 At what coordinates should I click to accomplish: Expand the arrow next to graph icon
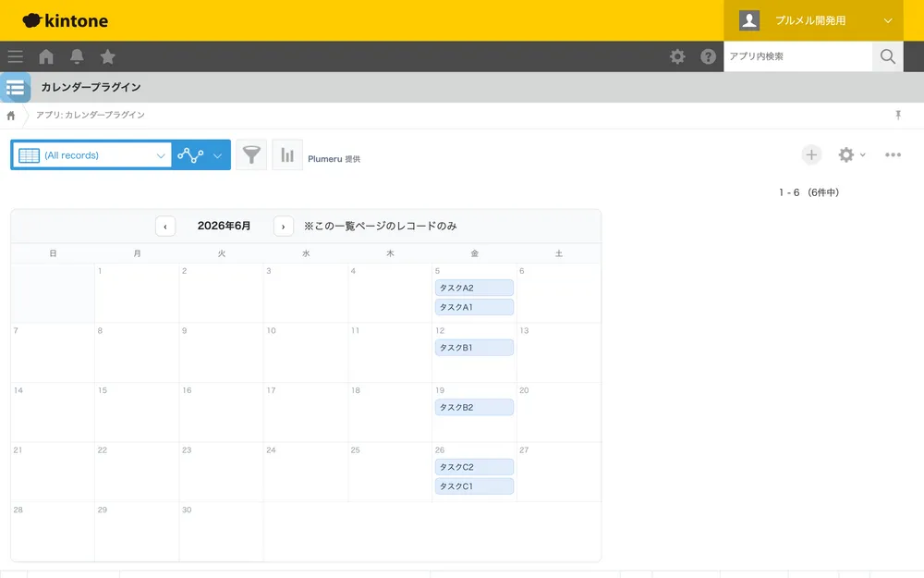(217, 155)
